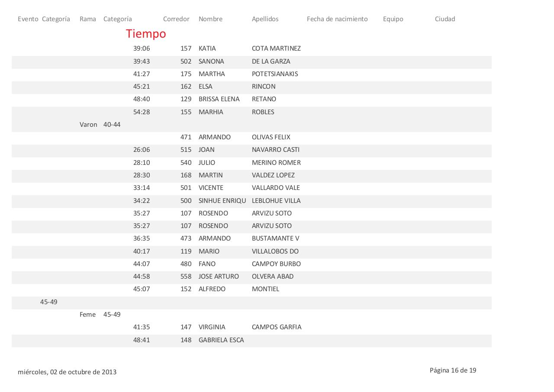Select surname 'ROBLES'
The height and width of the screenshot is (392, 554).
(x=263, y=112)
